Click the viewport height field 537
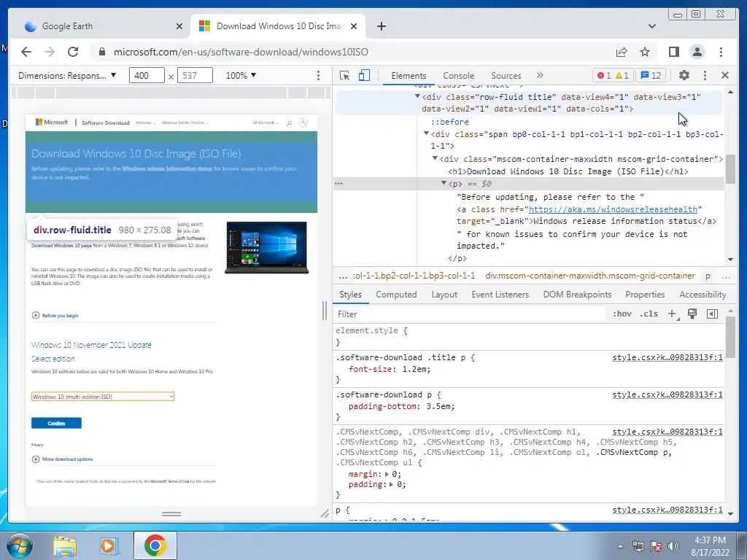This screenshot has width=747, height=560. [x=194, y=75]
